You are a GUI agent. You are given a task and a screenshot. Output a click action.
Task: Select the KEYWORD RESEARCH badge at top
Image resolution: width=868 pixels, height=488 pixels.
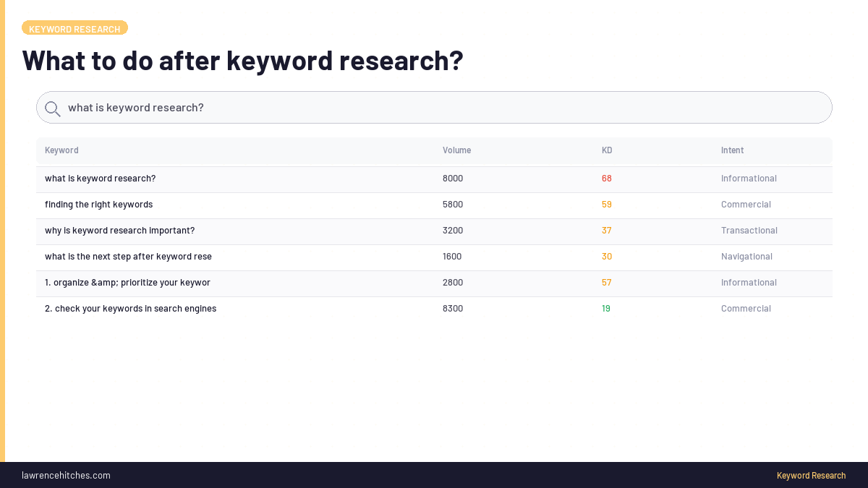point(75,27)
